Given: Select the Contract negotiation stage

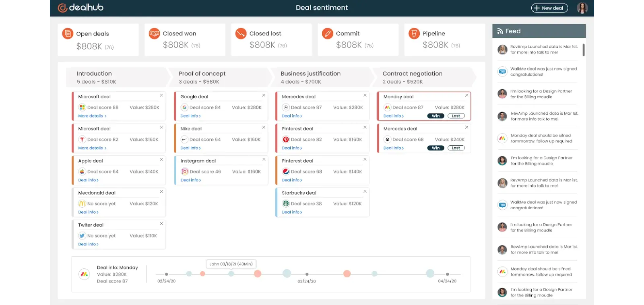Looking at the screenshot, I should coord(424,77).
